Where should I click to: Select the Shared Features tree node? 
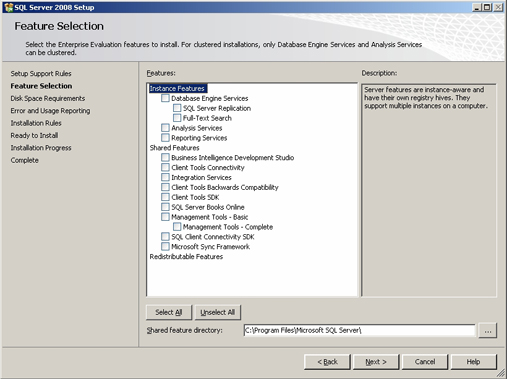coord(174,148)
